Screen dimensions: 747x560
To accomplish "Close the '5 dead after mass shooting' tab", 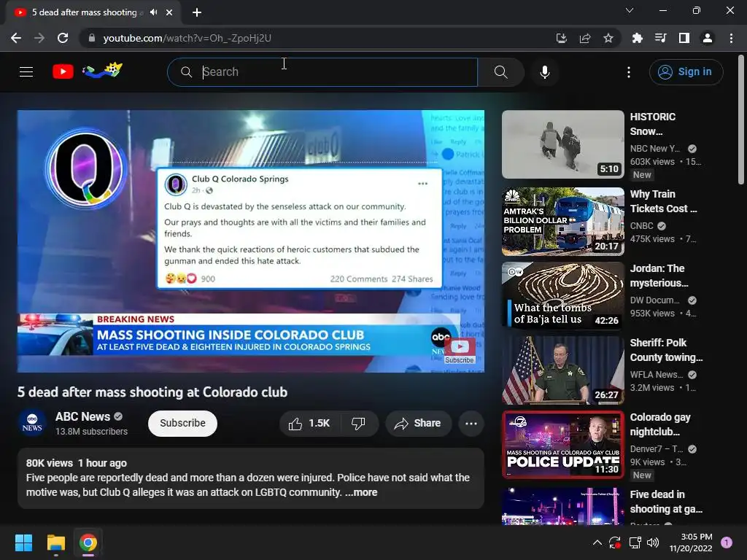I will [169, 12].
